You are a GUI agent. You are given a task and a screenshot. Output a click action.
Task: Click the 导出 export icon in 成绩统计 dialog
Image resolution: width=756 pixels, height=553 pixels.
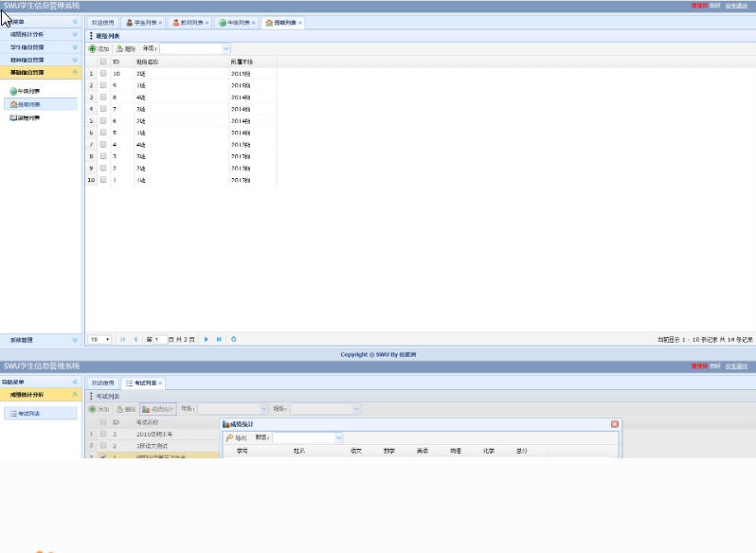pyautogui.click(x=230, y=437)
